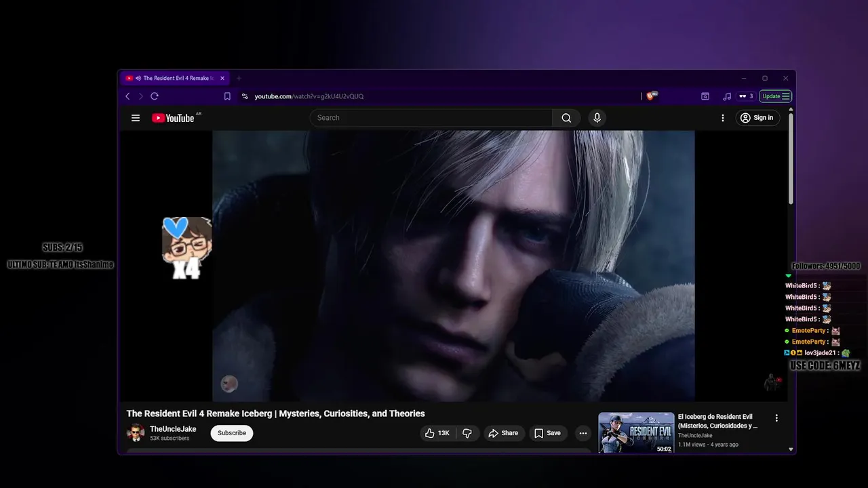Screen dimensions: 868x488
Task: Click the scrollbar down arrow
Action: pyautogui.click(x=791, y=449)
